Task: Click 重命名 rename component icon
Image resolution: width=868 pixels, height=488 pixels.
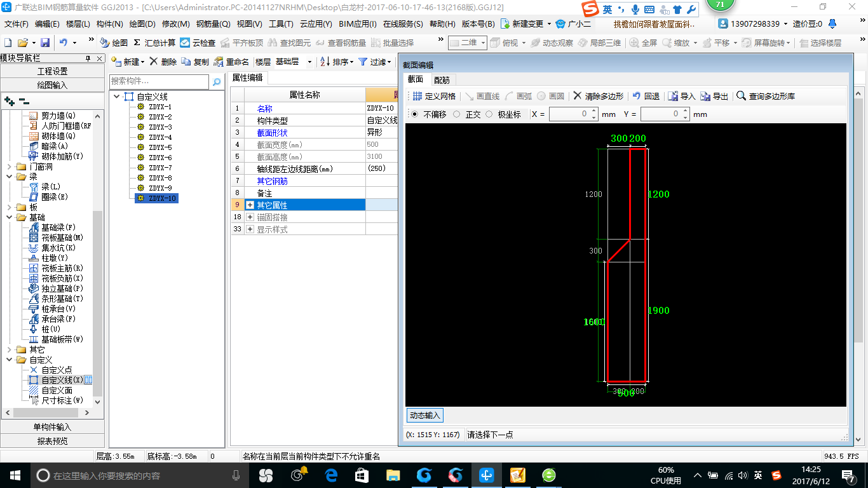Action: click(x=231, y=62)
